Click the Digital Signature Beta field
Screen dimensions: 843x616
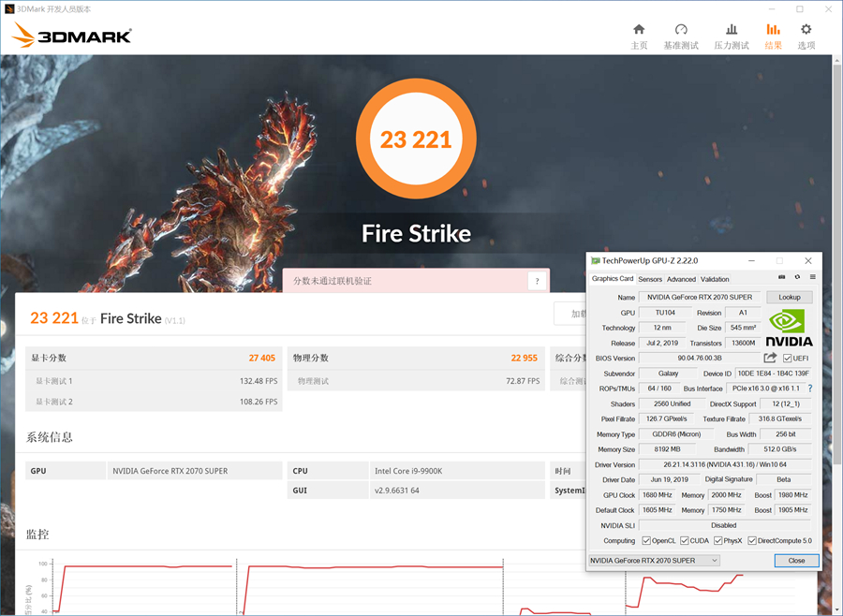[784, 479]
